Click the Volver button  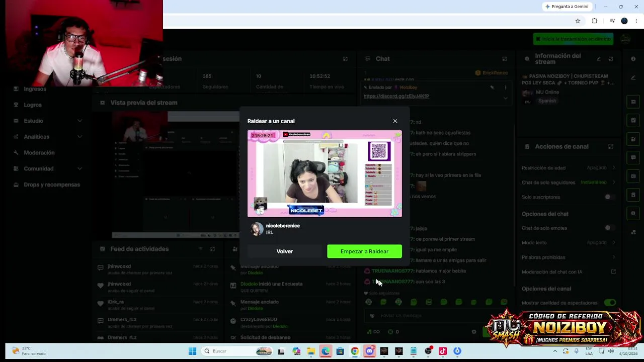(285, 251)
